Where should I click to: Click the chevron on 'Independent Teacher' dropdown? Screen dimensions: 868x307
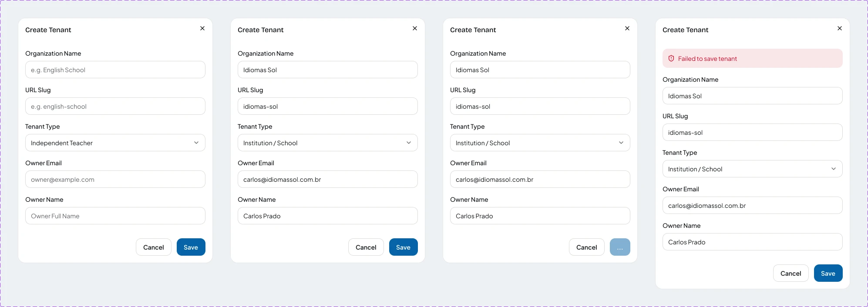pyautogui.click(x=196, y=143)
